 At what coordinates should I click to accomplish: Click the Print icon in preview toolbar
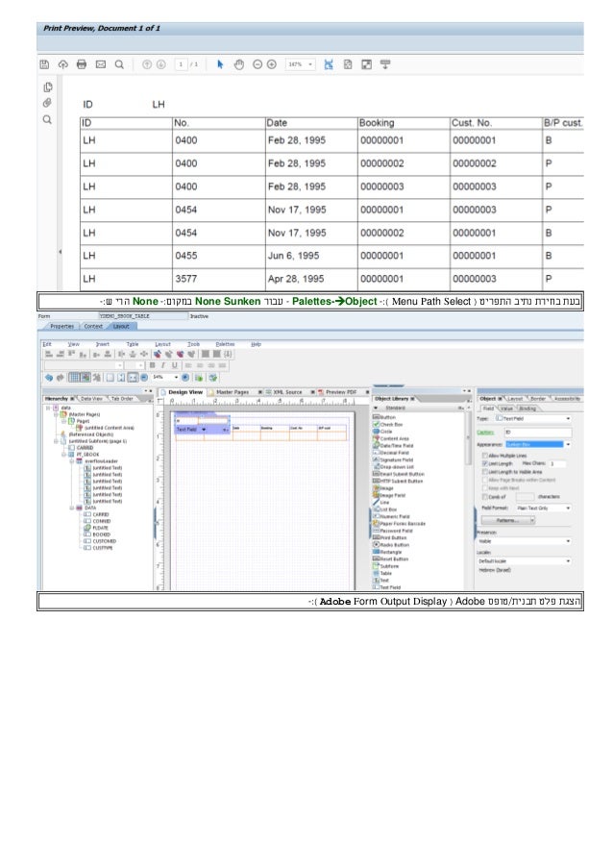tap(81, 64)
